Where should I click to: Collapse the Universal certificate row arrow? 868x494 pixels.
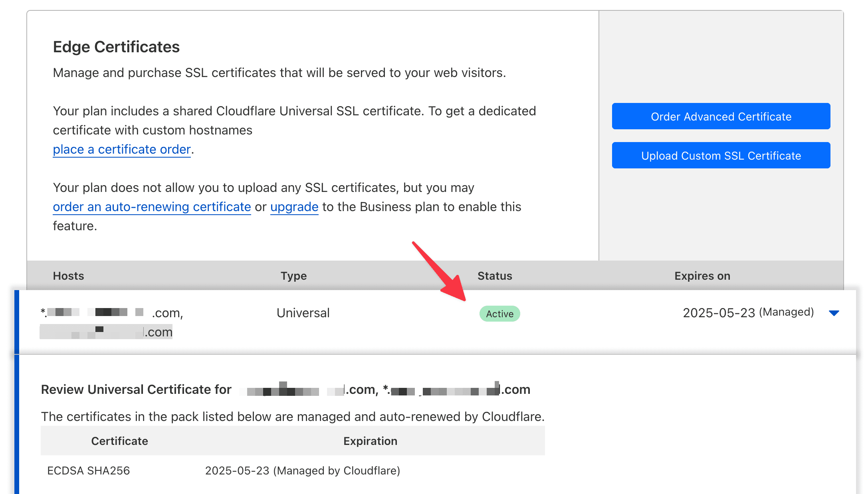tap(834, 313)
